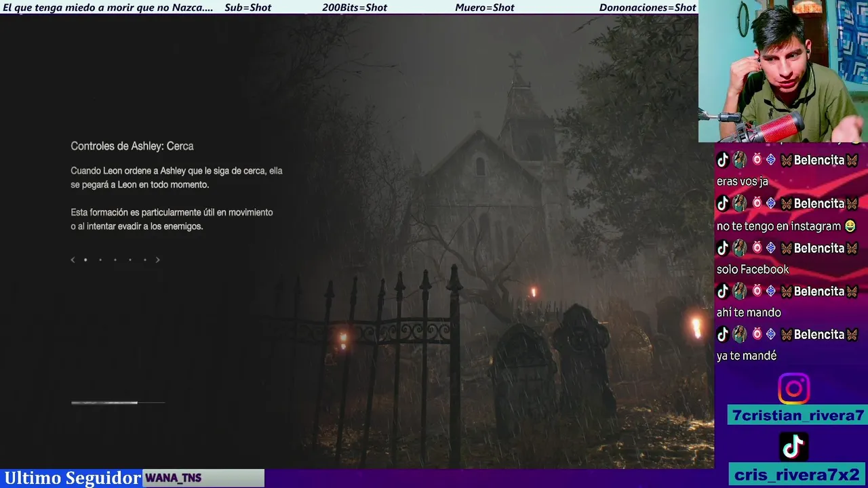
Task: Click blue diamond badge on 'solo Facebook' message
Action: point(770,248)
